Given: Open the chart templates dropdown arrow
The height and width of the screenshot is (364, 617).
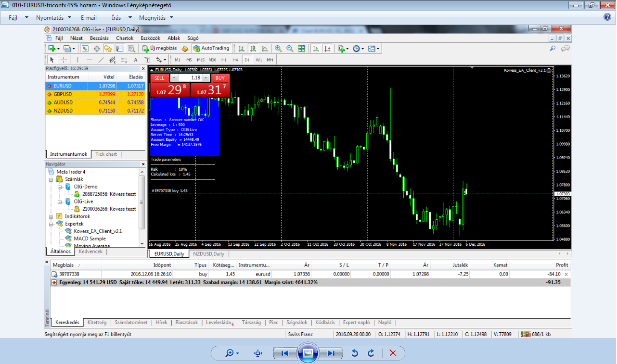Looking at the screenshot, I should [x=378, y=49].
